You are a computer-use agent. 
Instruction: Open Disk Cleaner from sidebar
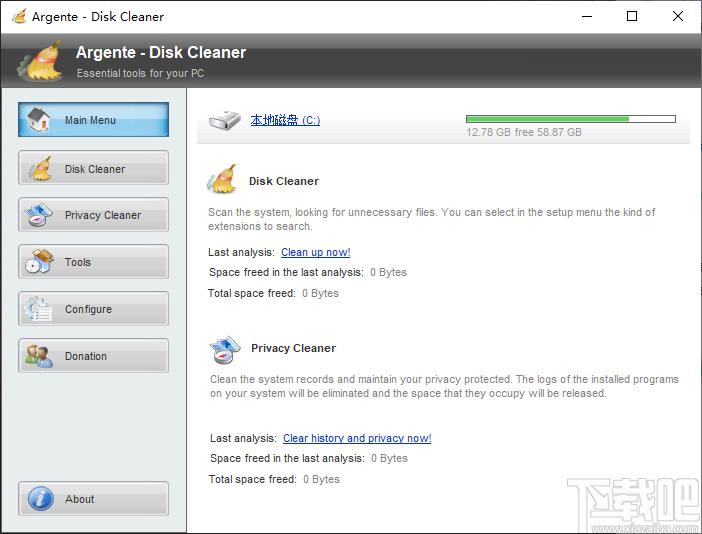(94, 168)
